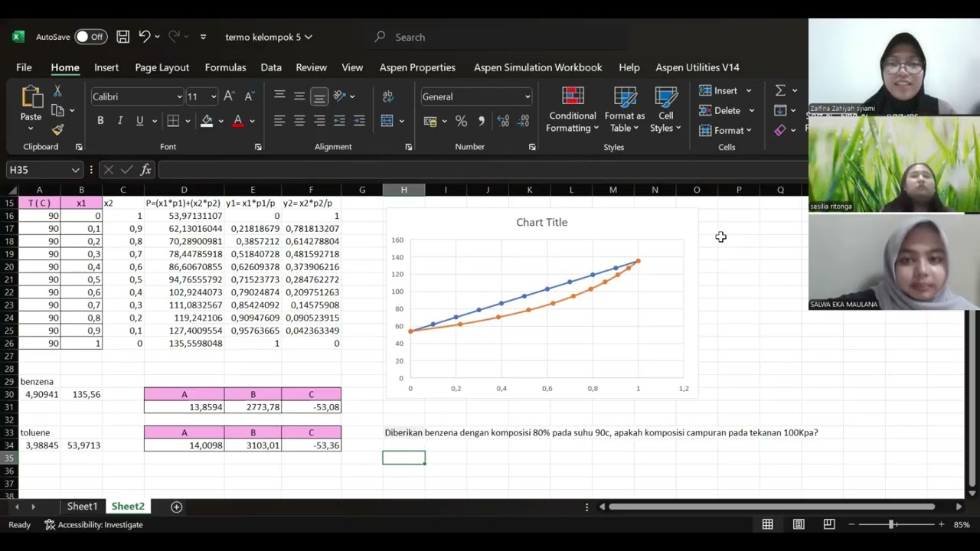Click Decrease Decimal icon

point(524,121)
